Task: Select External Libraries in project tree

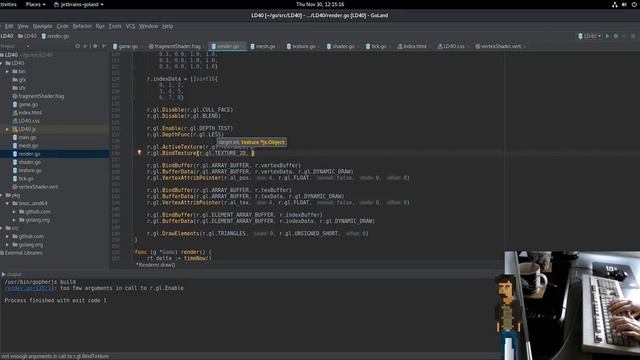Action: coord(21,253)
